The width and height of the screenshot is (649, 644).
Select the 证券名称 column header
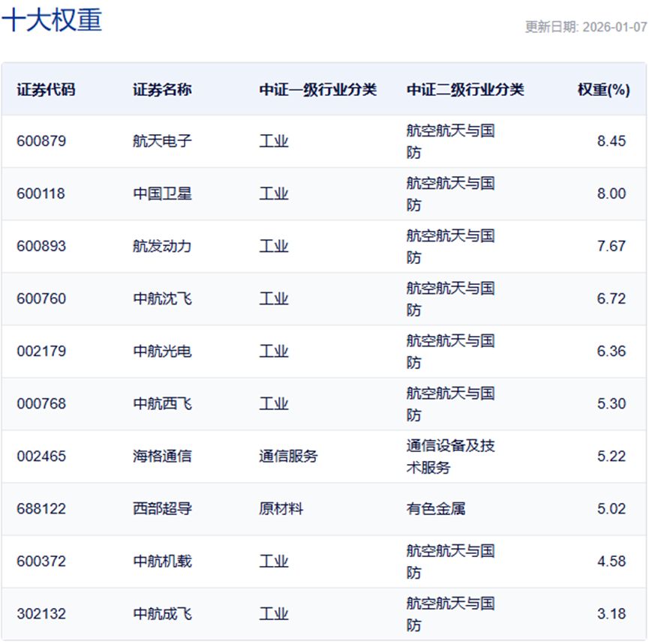pos(162,90)
